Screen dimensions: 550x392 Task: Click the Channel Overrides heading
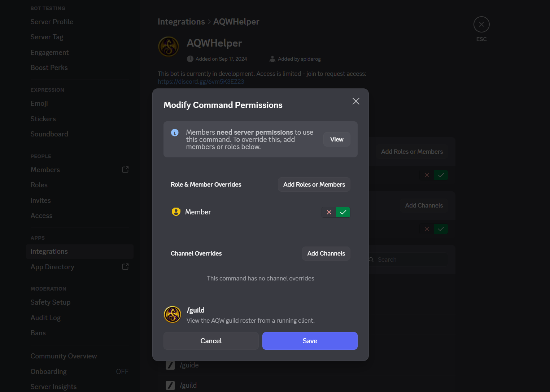point(196,253)
